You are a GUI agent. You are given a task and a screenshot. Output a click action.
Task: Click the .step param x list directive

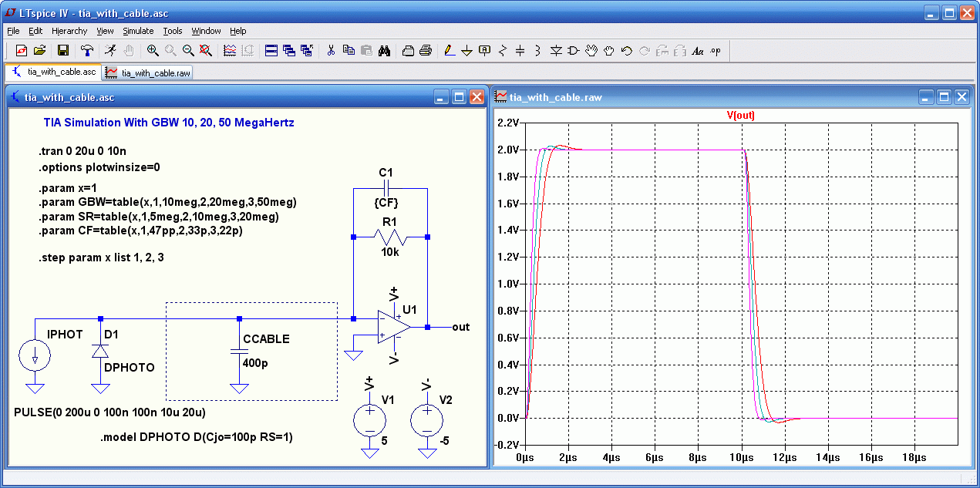click(101, 257)
